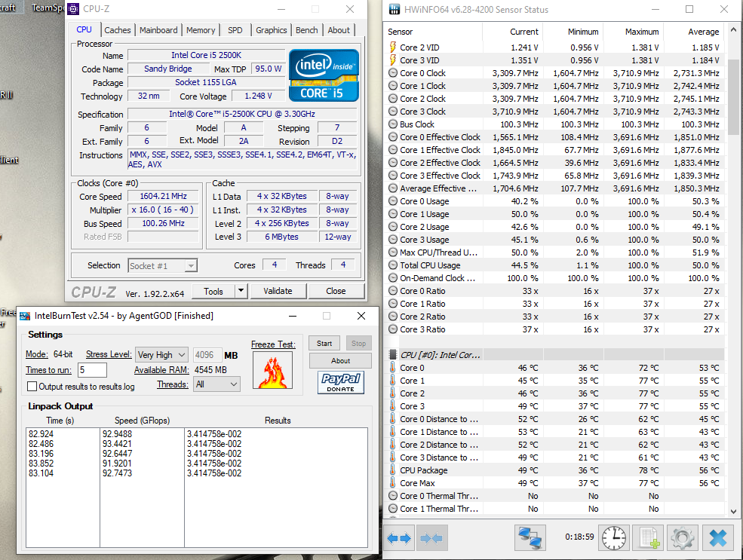Image resolution: width=743 pixels, height=560 pixels.
Task: Open the About tab in CPU-Z
Action: (x=339, y=30)
